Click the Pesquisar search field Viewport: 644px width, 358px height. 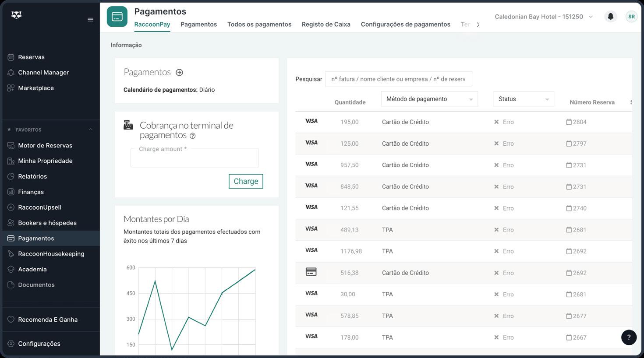(x=398, y=79)
